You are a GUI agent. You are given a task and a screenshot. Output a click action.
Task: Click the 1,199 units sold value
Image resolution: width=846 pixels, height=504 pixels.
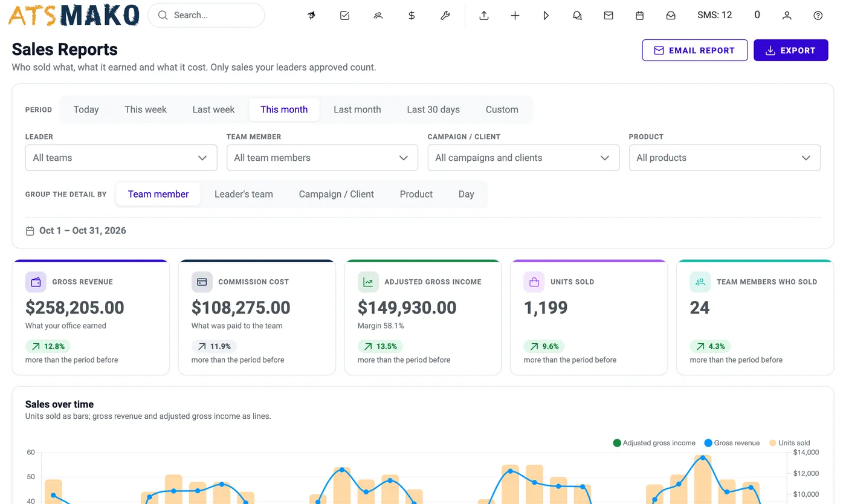[x=546, y=308]
